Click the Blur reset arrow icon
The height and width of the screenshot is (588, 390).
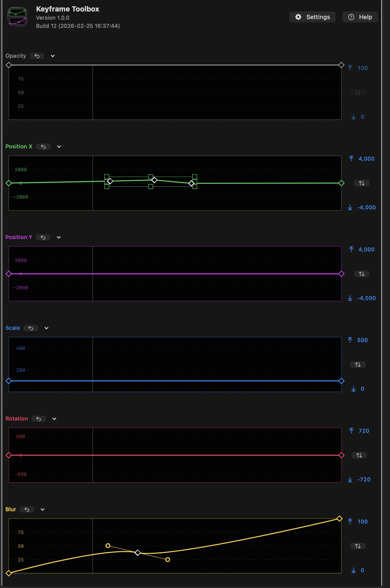[x=27, y=510]
